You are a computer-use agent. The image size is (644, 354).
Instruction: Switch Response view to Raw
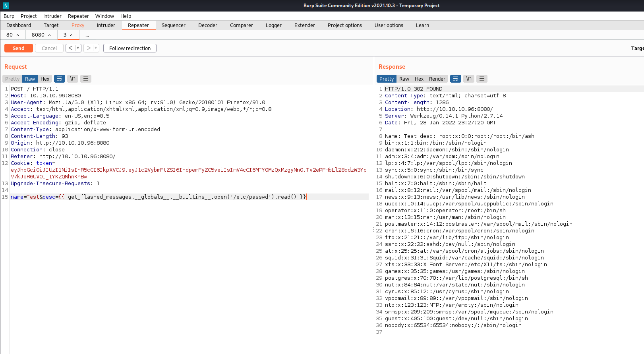point(404,79)
